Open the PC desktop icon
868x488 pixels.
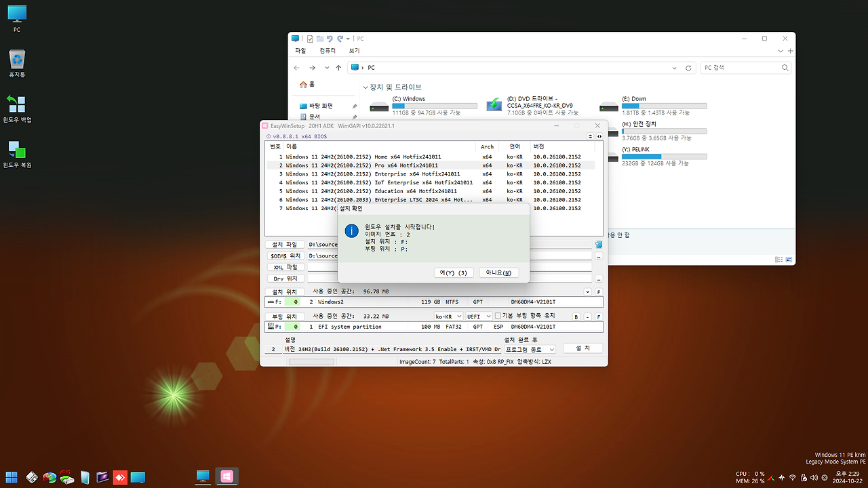[17, 18]
